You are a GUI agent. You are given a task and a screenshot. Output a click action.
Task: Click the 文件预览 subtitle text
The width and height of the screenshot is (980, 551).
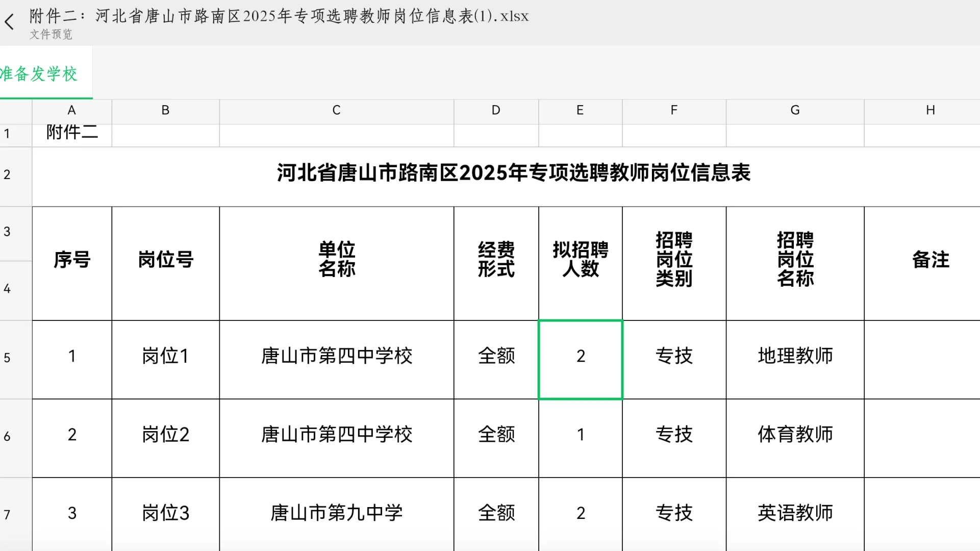51,34
